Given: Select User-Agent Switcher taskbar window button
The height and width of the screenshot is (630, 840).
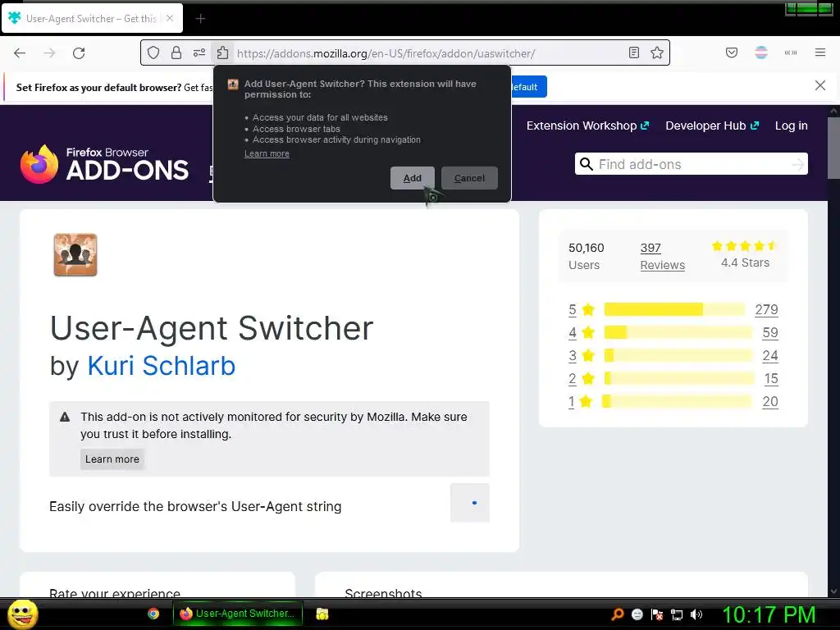Looking at the screenshot, I should coord(238,614).
